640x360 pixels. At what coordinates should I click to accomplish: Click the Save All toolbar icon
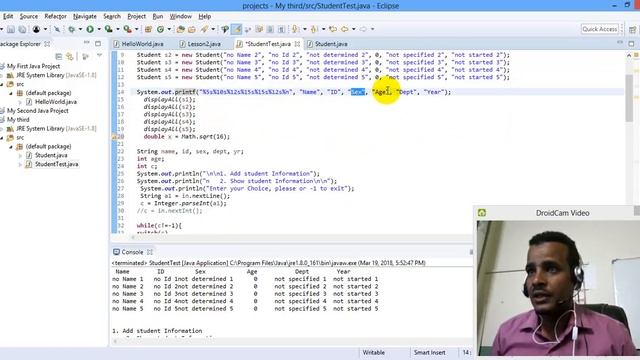coord(22,29)
